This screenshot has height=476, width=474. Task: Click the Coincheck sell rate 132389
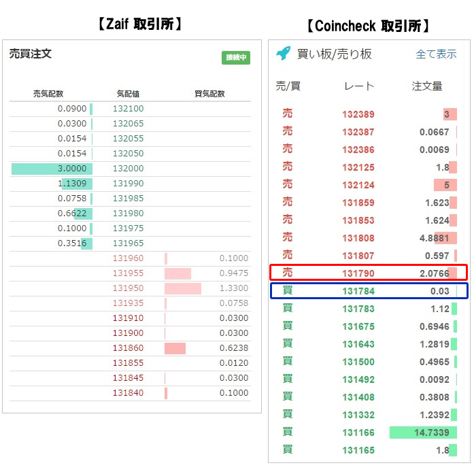(358, 114)
